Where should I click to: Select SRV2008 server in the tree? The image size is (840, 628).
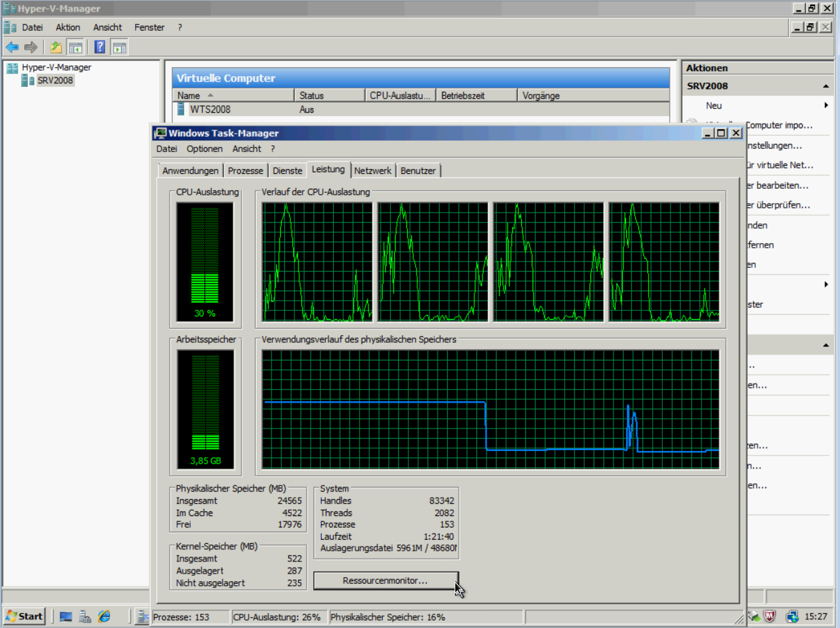click(54, 81)
